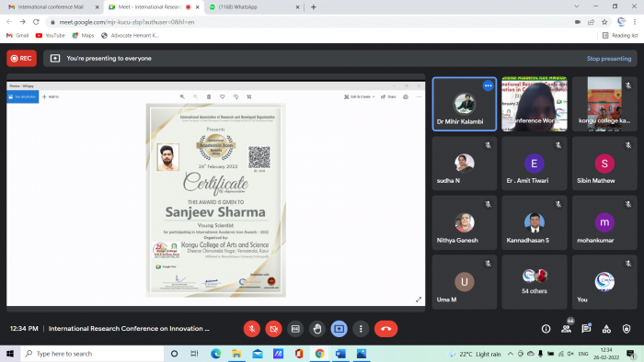Image resolution: width=644 pixels, height=362 pixels.
Task: Raise hand in the meeting
Action: [x=317, y=329]
